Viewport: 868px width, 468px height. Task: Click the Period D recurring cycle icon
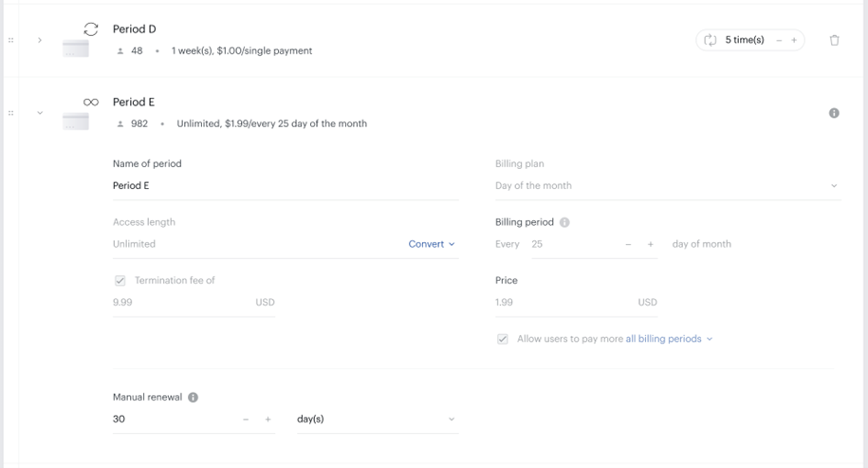click(91, 29)
